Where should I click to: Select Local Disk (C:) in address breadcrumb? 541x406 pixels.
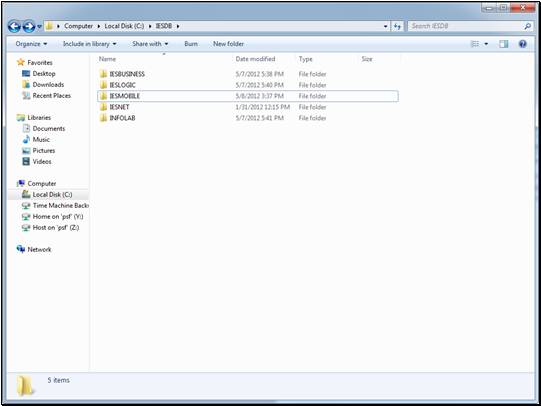coord(124,26)
